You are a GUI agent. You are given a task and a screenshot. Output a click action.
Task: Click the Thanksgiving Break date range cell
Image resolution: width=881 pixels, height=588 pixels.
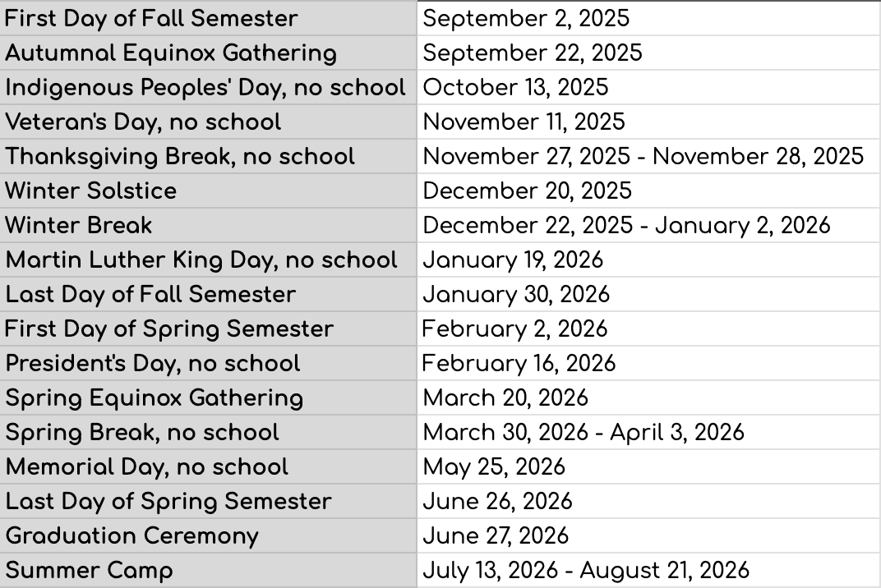[649, 156]
